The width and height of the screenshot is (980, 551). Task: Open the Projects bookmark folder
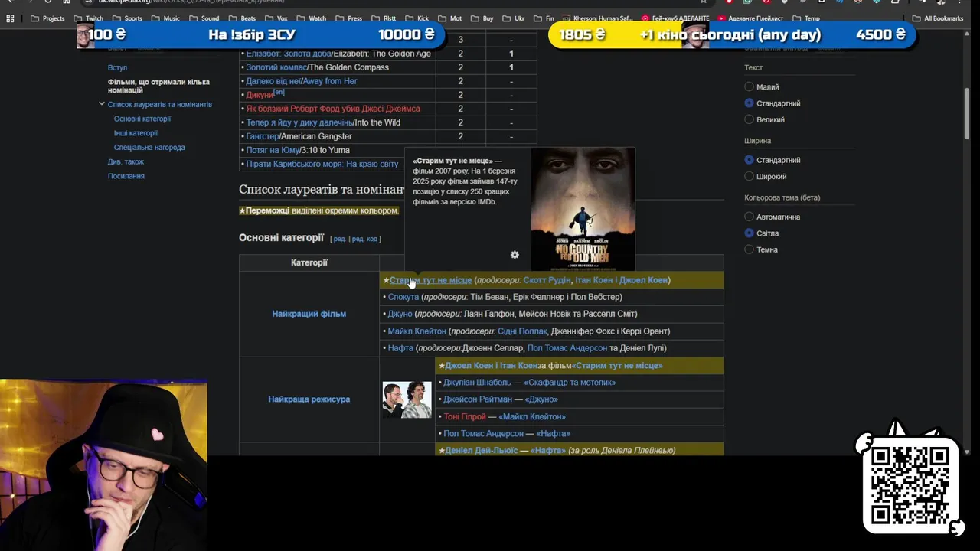pos(47,18)
